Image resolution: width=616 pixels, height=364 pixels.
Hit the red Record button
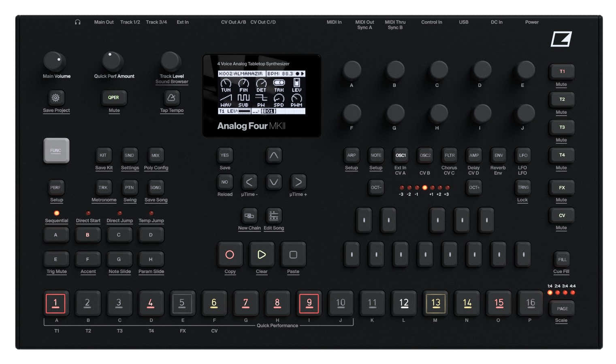230,254
